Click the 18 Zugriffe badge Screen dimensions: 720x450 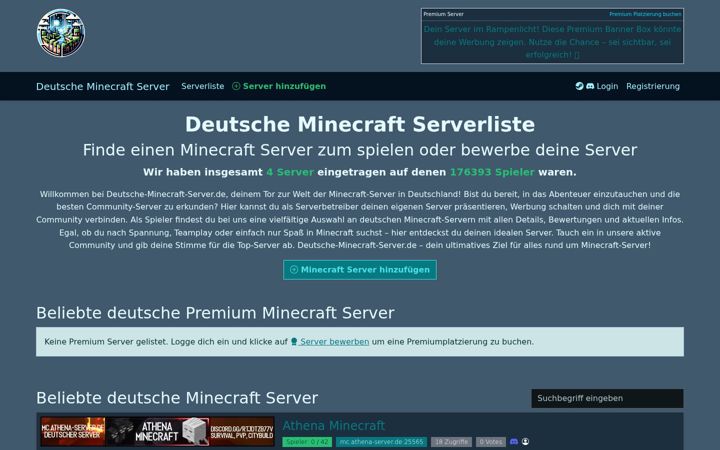click(451, 442)
